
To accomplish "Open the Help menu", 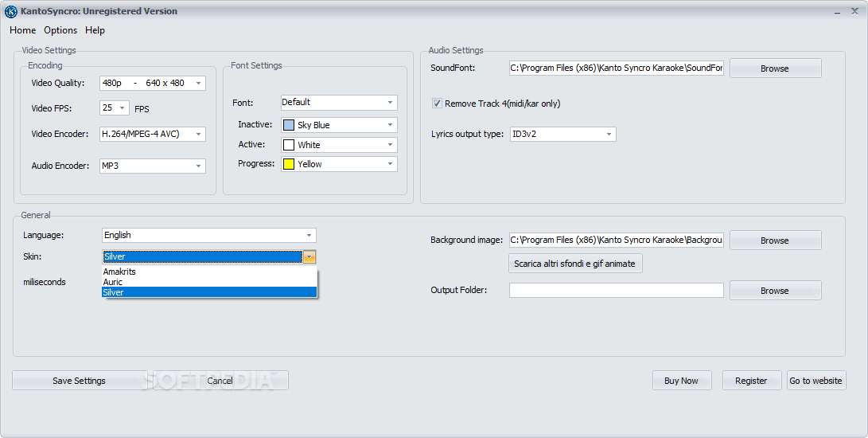I will [95, 30].
